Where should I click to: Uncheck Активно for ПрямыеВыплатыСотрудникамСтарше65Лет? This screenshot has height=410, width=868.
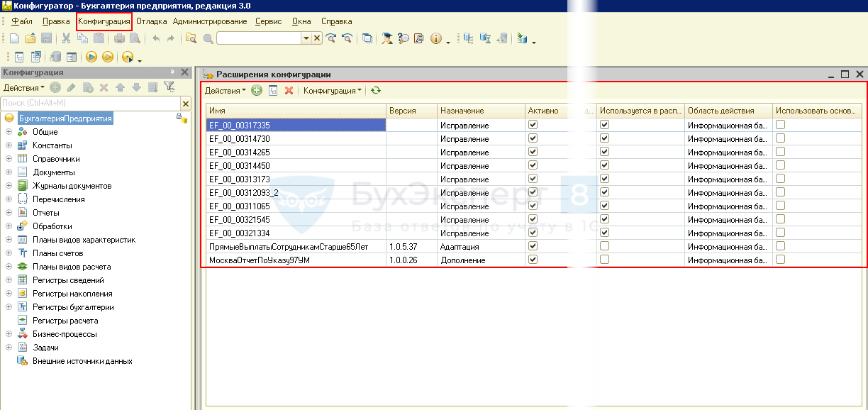point(533,246)
